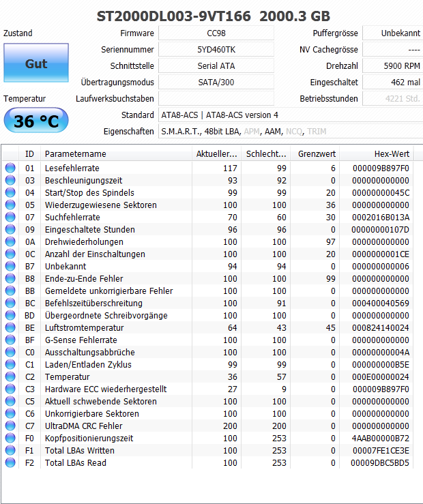Image resolution: width=423 pixels, height=504 pixels.
Task: Click the blue Gut health status button
Action: tap(36, 63)
